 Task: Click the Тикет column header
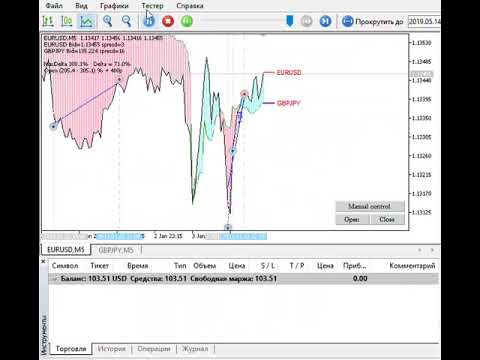click(99, 266)
